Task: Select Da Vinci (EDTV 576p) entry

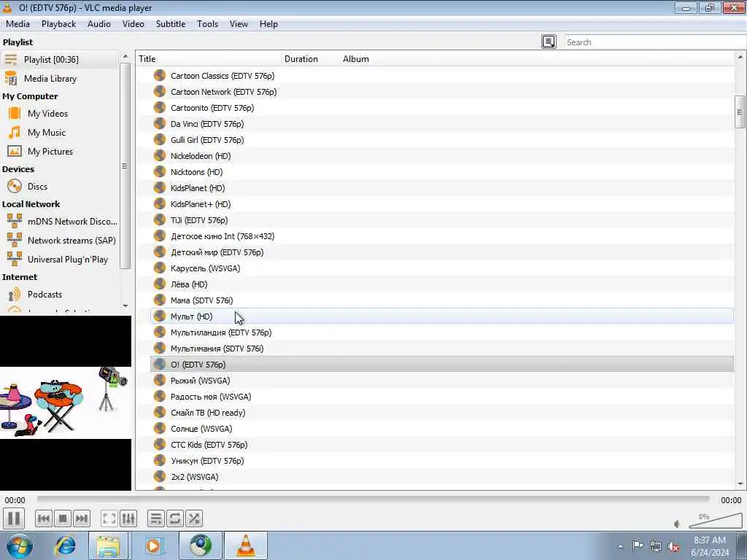Action: 441,124
